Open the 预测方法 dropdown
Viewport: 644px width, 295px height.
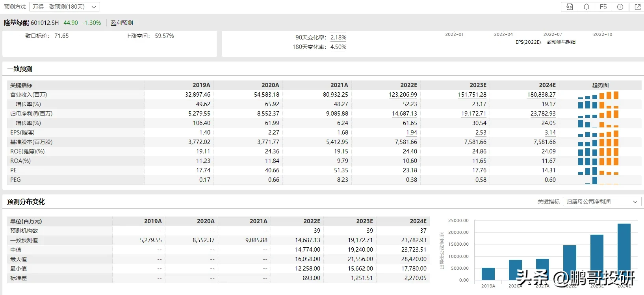tap(65, 7)
